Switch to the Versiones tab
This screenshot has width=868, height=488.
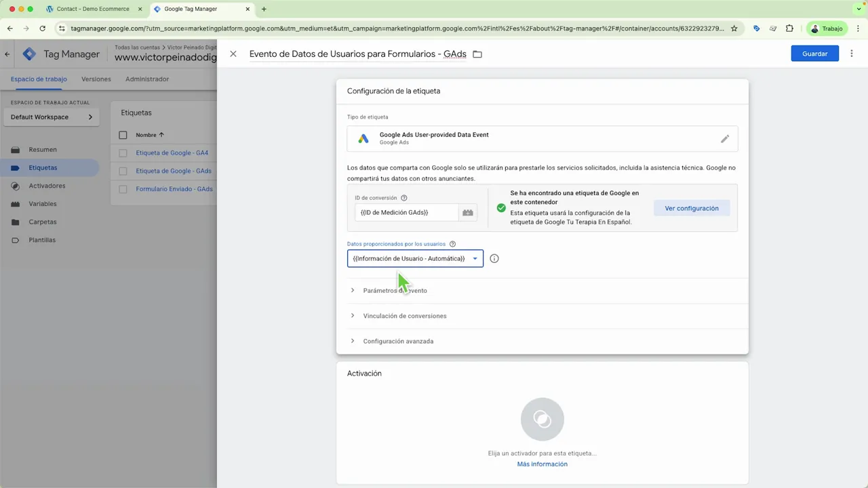pyautogui.click(x=96, y=79)
